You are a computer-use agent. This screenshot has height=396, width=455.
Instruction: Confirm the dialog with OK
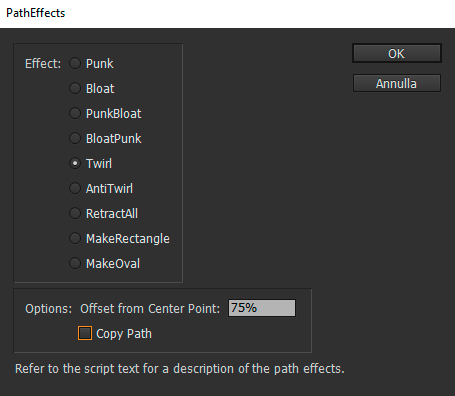click(397, 53)
